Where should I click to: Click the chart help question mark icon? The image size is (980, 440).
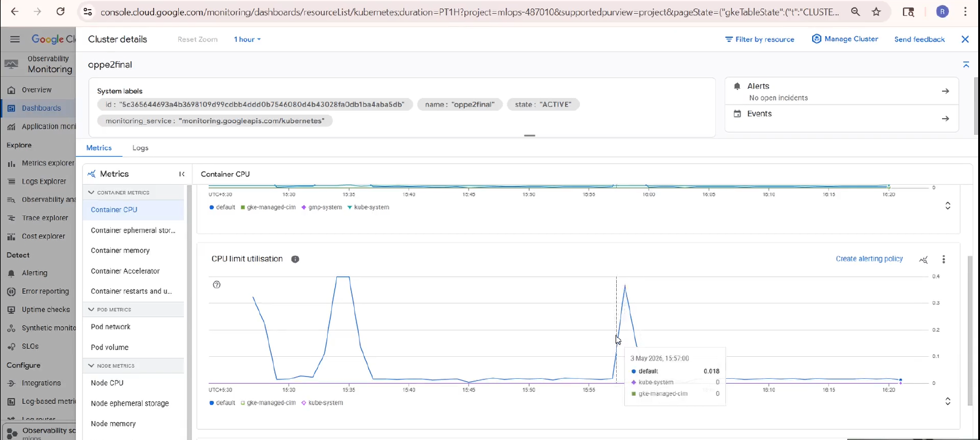click(x=216, y=285)
